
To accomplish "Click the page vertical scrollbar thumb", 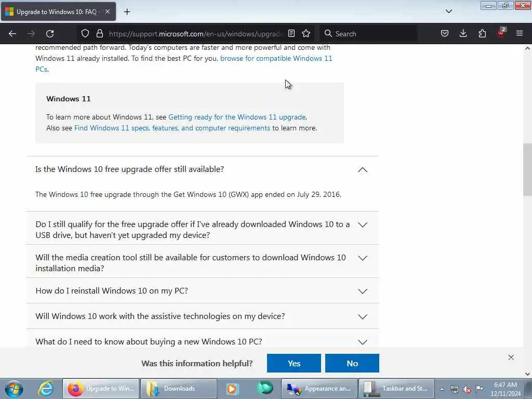I will (x=527, y=169).
